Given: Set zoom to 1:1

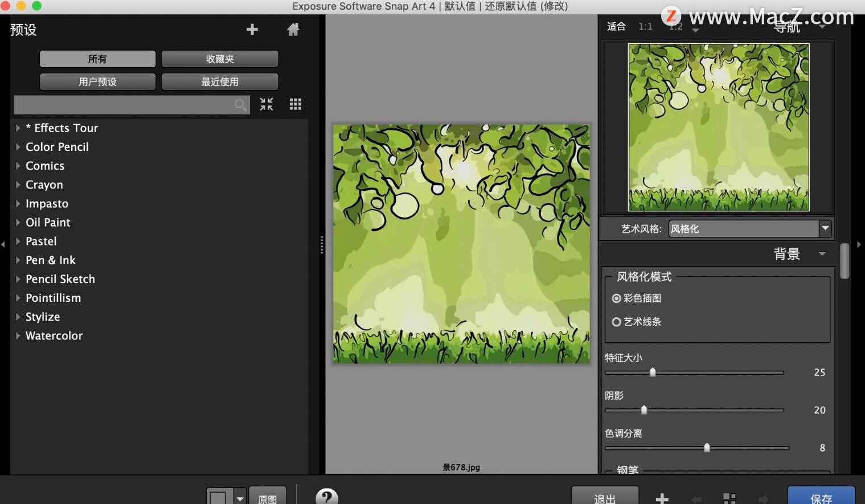Looking at the screenshot, I should (x=645, y=26).
